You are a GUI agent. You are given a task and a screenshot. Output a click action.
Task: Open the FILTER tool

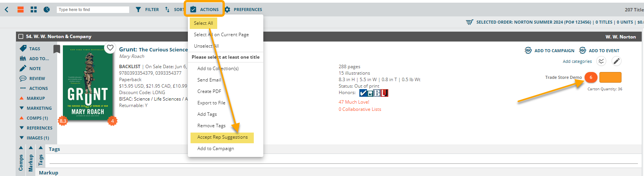coord(147,10)
